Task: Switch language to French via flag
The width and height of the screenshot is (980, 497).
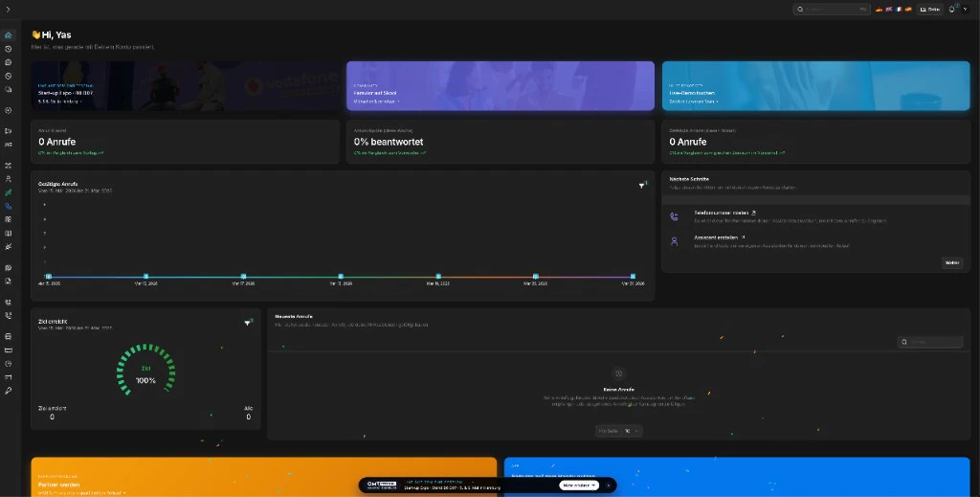Action: click(898, 10)
